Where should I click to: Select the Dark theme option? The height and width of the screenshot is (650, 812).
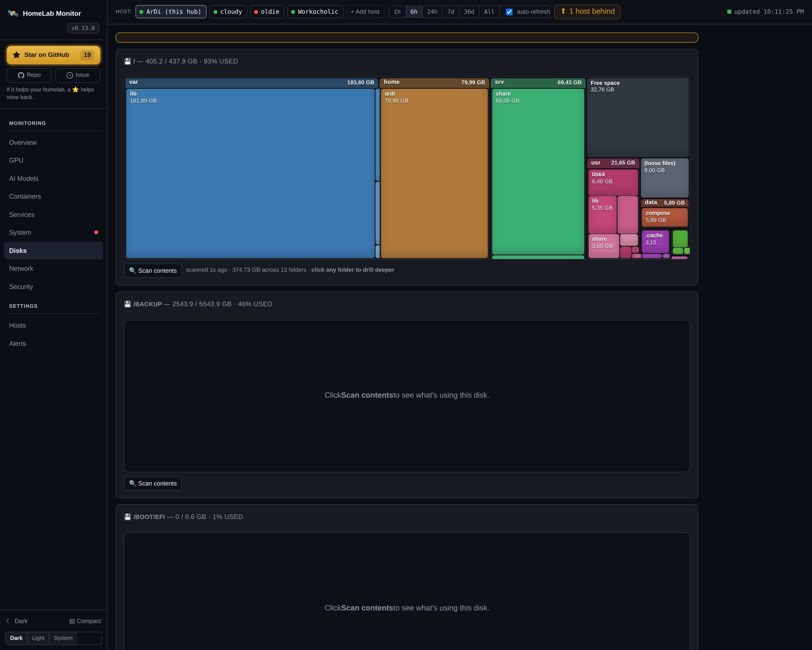coord(16,638)
